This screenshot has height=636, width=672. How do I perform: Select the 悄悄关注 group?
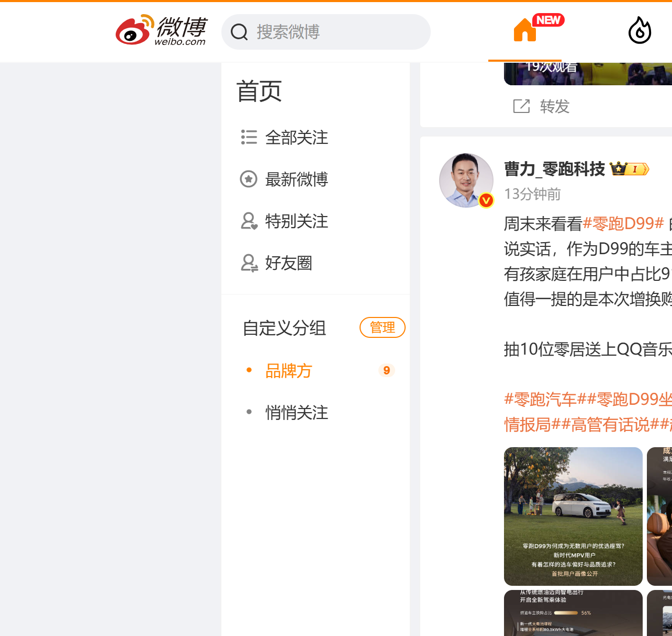297,413
